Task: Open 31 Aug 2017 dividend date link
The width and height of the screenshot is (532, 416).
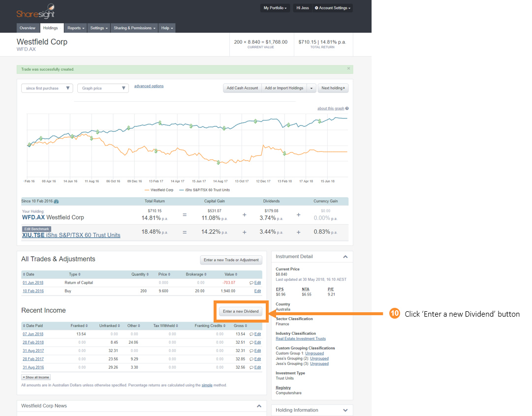Action: [33, 351]
